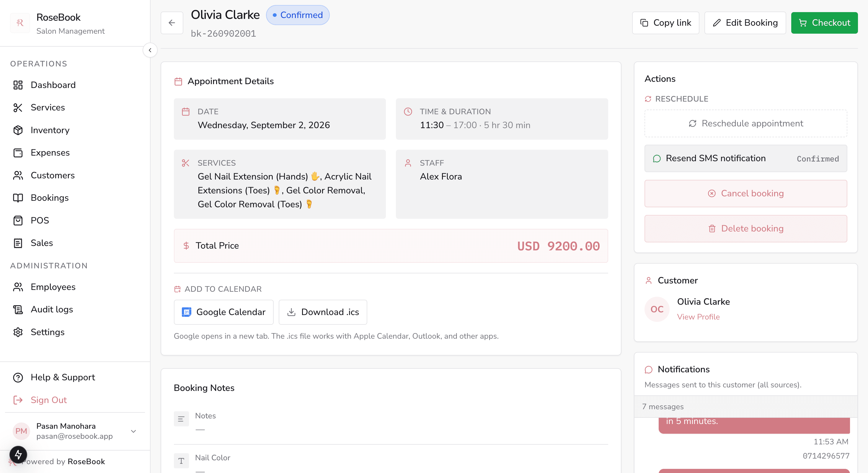Open View Profile link
868x473 pixels.
pyautogui.click(x=698, y=317)
